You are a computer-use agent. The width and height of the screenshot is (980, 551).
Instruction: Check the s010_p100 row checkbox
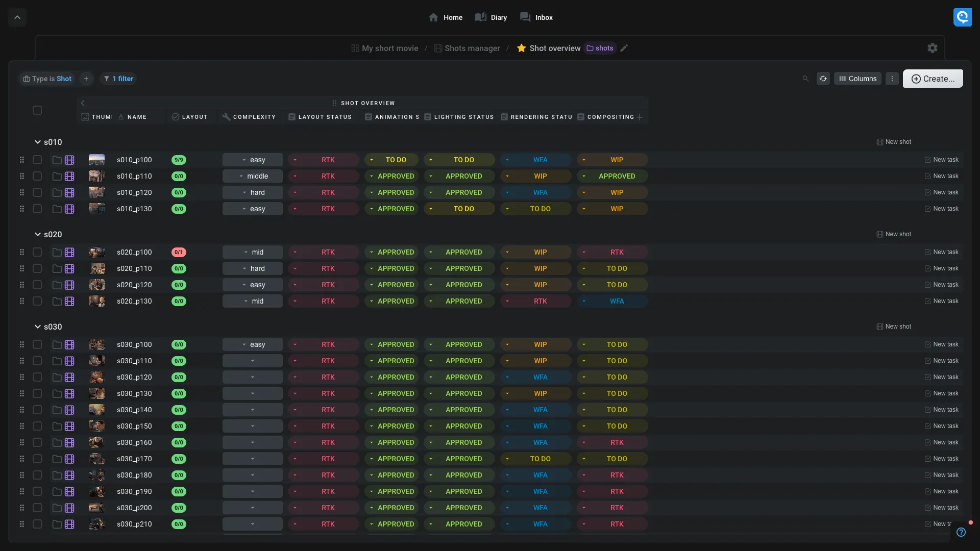pos(37,160)
